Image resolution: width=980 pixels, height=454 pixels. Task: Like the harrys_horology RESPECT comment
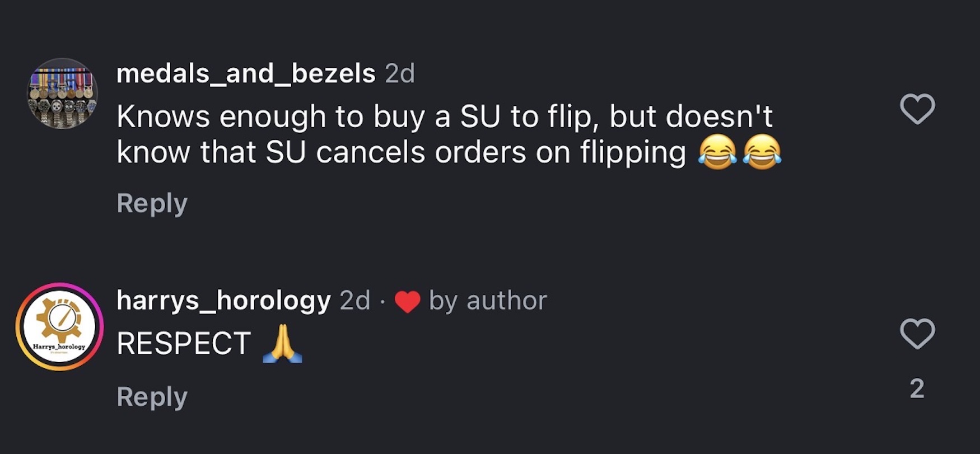tap(917, 334)
